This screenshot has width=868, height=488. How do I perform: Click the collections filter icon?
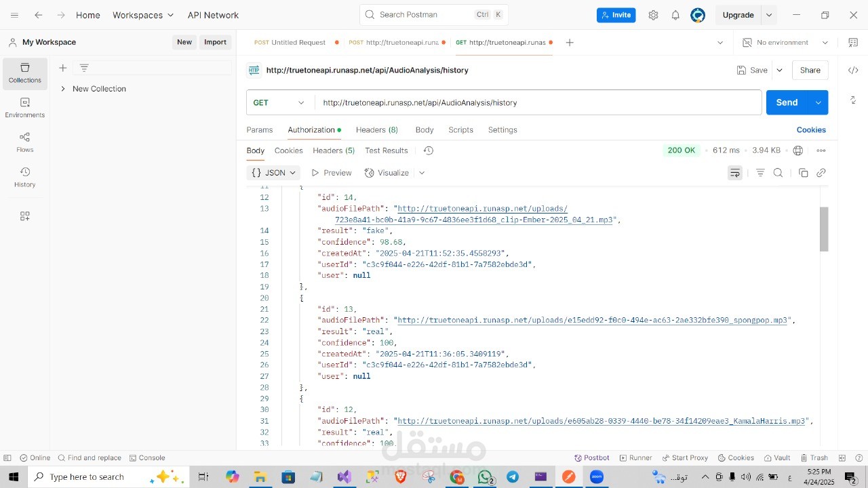pos(84,68)
